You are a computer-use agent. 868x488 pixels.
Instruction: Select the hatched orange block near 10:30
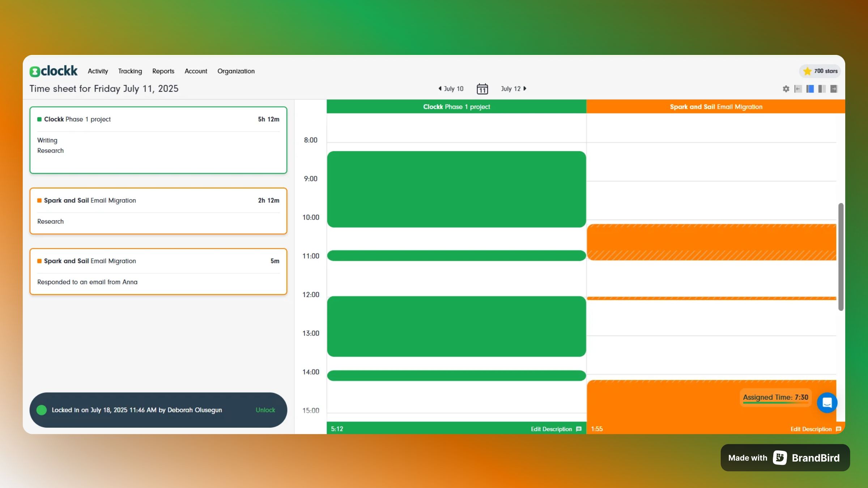pyautogui.click(x=711, y=242)
